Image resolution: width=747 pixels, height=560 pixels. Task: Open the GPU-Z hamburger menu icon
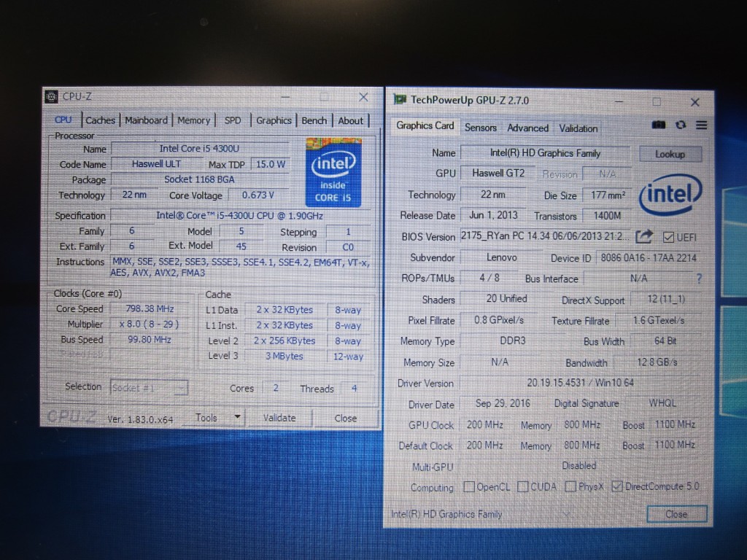click(x=701, y=125)
